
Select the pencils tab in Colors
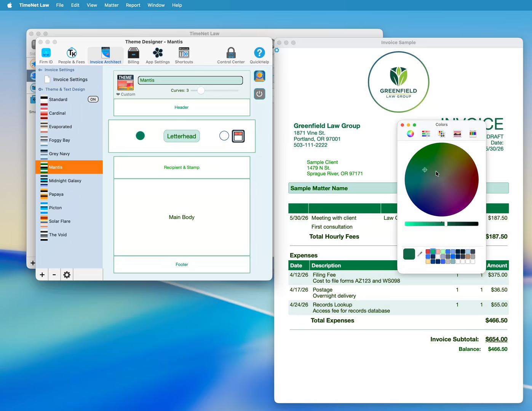[x=473, y=134]
